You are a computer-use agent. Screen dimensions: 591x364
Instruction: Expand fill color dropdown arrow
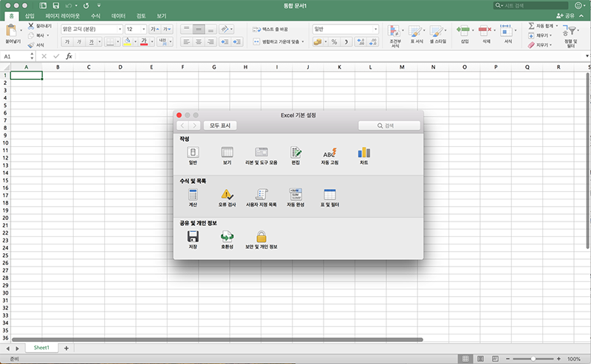click(135, 42)
